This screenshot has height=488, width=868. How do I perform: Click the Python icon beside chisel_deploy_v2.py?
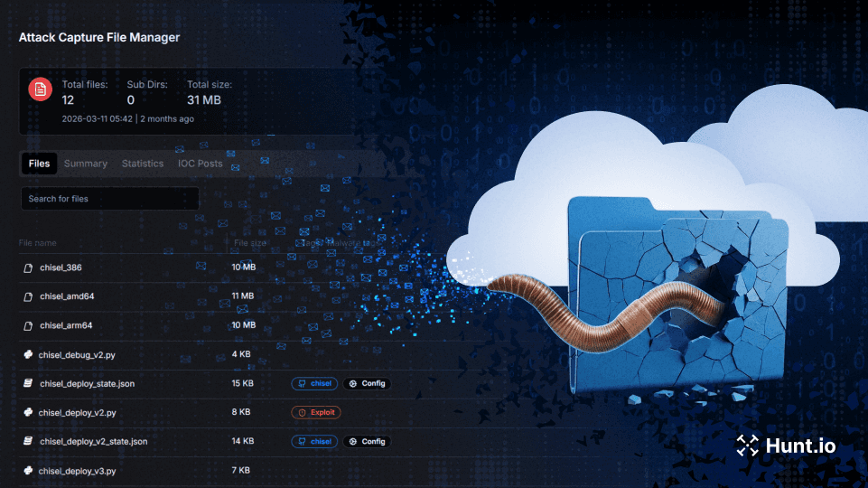click(28, 412)
